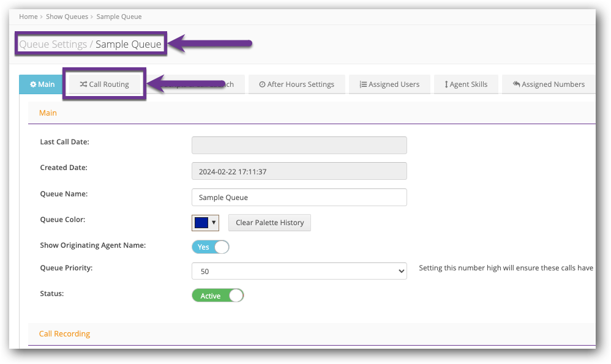Image resolution: width=611 pixels, height=364 pixels.
Task: Open Show Queues from the breadcrumb
Action: click(67, 17)
